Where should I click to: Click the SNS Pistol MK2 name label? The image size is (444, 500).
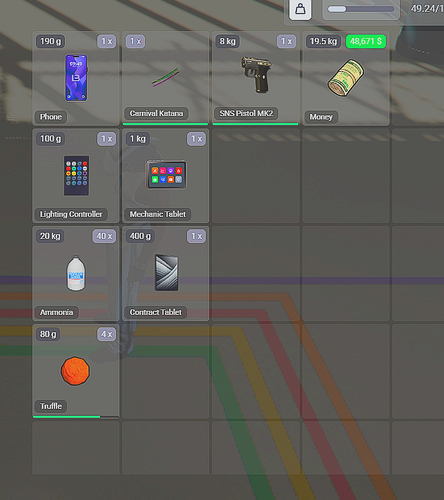[x=246, y=113]
